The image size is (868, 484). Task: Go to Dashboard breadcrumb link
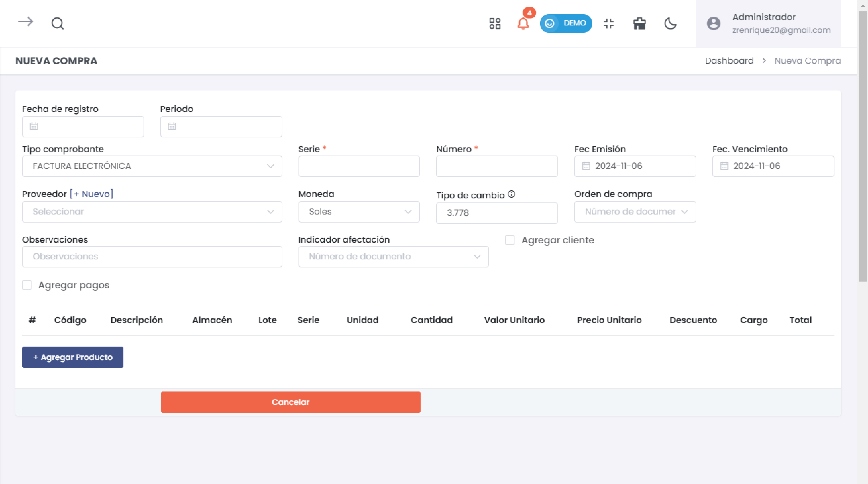[x=729, y=61]
